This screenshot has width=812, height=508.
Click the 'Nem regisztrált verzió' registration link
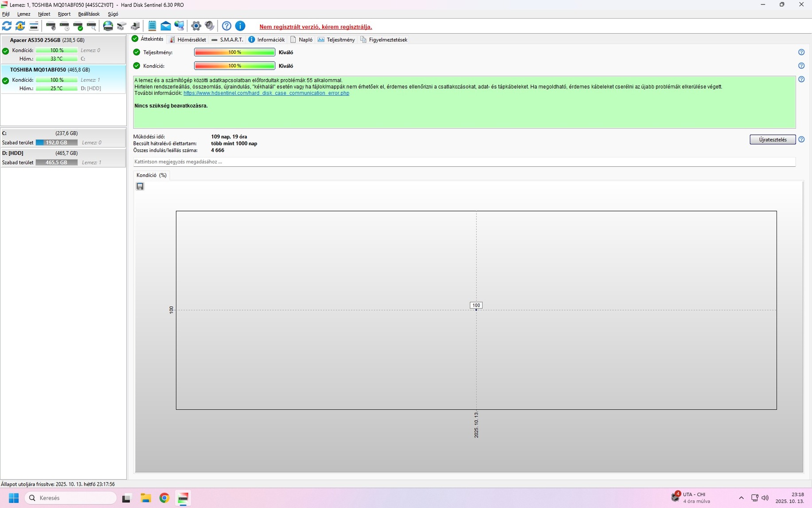pos(316,27)
